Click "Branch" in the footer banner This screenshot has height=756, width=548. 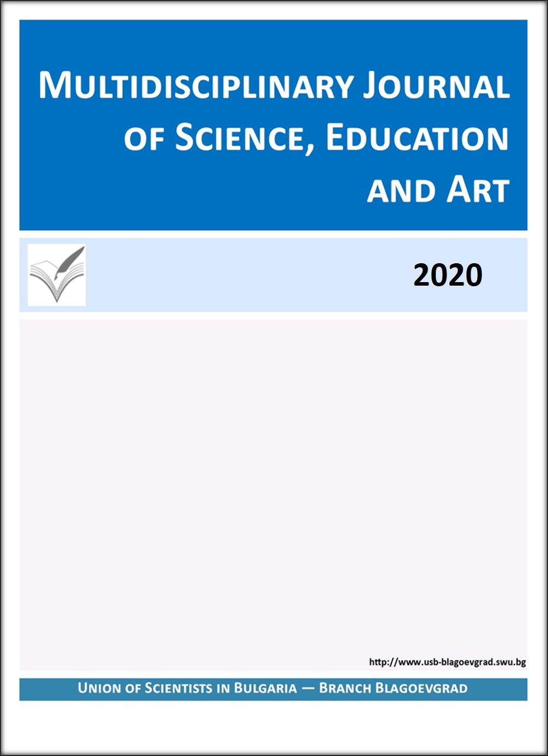point(347,689)
